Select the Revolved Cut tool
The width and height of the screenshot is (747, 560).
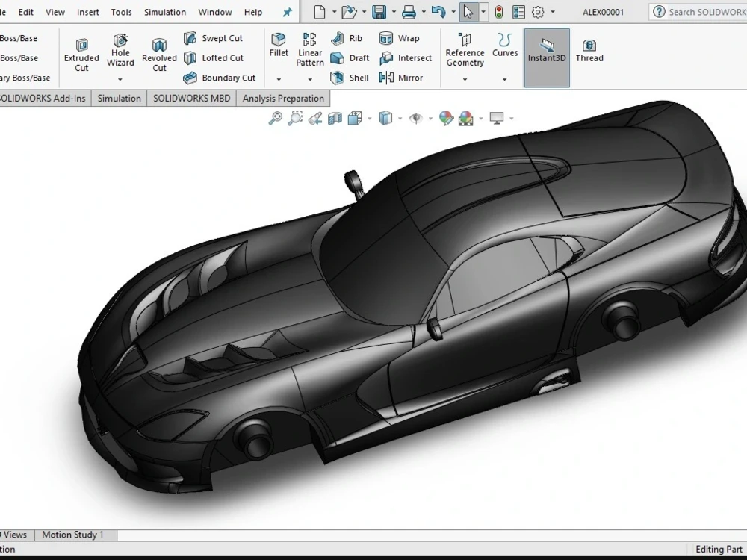pyautogui.click(x=159, y=55)
